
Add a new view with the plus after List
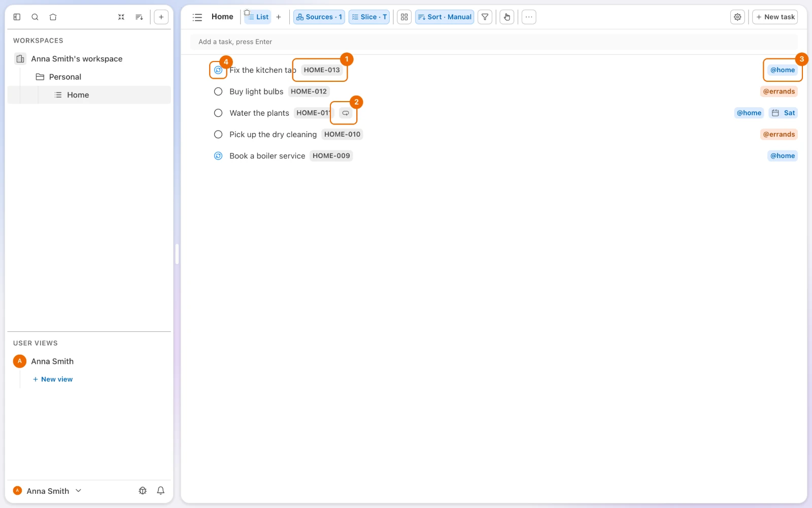[278, 17]
